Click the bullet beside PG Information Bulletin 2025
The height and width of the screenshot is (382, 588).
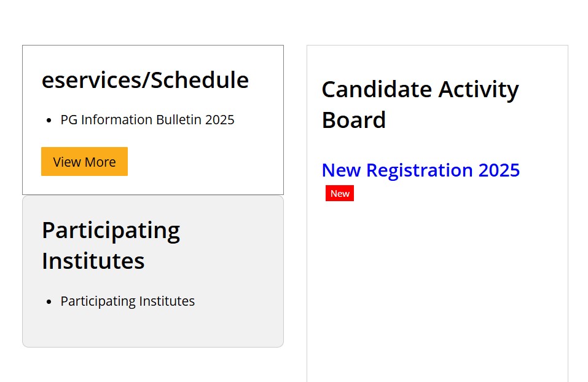[x=49, y=121]
